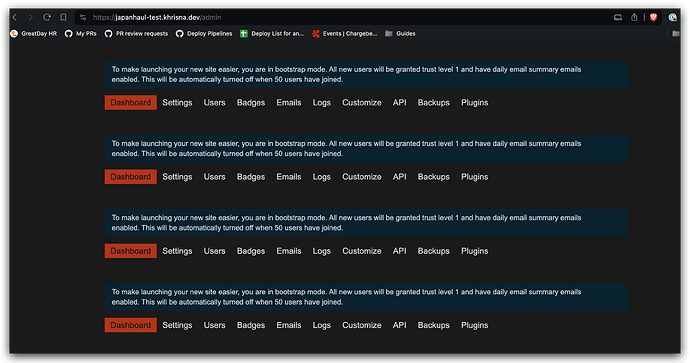This screenshot has width=690, height=363.
Task: Open site settings icon beside the URL
Action: (x=83, y=17)
